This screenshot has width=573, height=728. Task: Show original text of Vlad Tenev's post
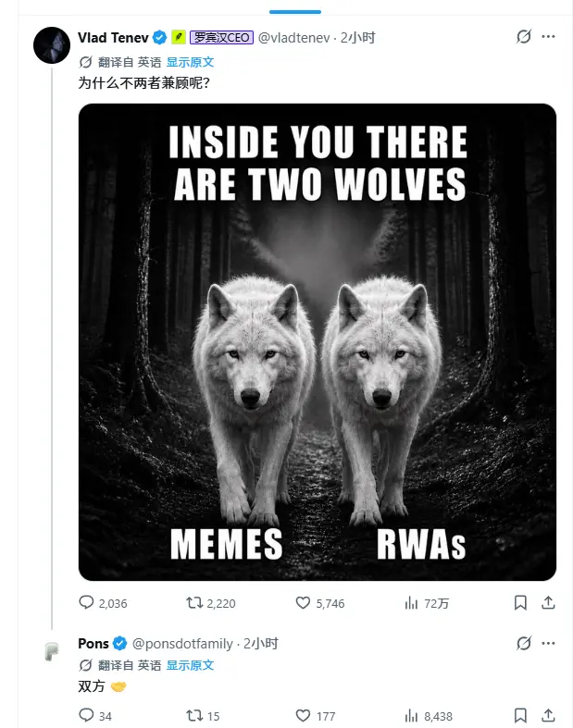coord(190,62)
